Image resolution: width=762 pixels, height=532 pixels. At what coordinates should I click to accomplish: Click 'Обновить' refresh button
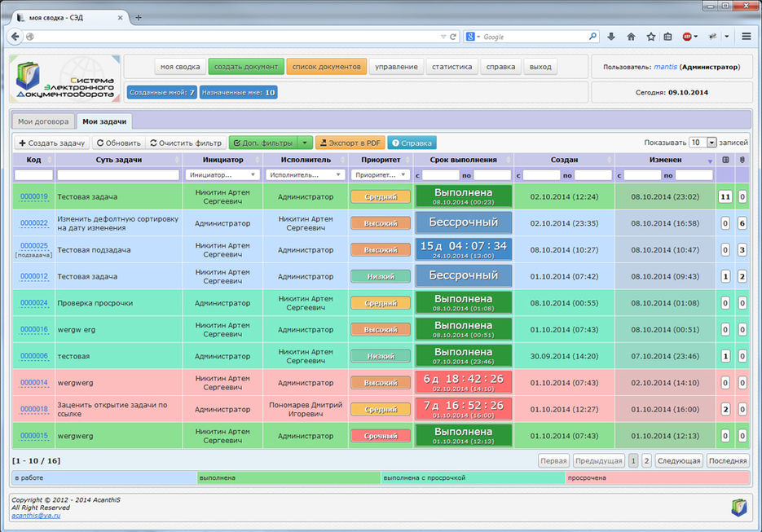118,143
